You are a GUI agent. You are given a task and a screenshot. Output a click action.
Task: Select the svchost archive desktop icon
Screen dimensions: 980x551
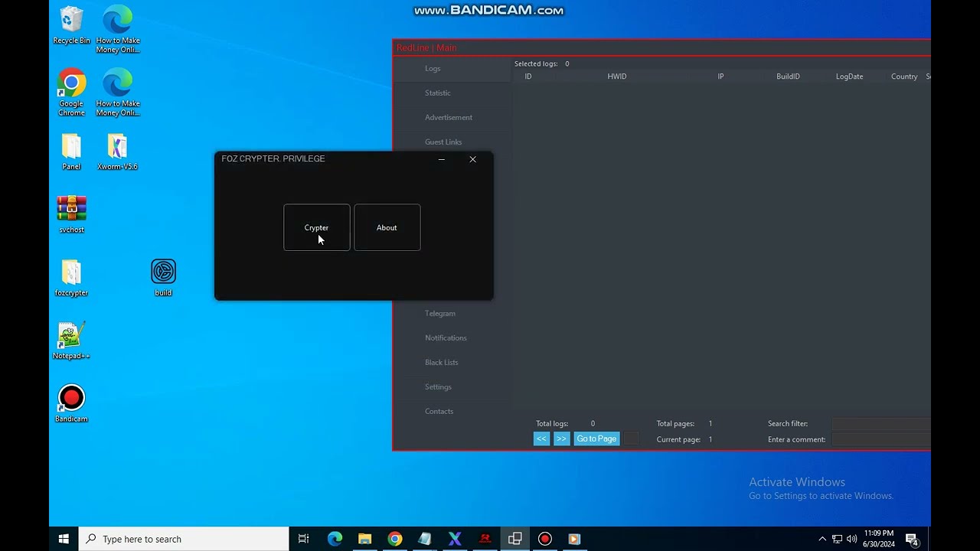[x=71, y=214]
